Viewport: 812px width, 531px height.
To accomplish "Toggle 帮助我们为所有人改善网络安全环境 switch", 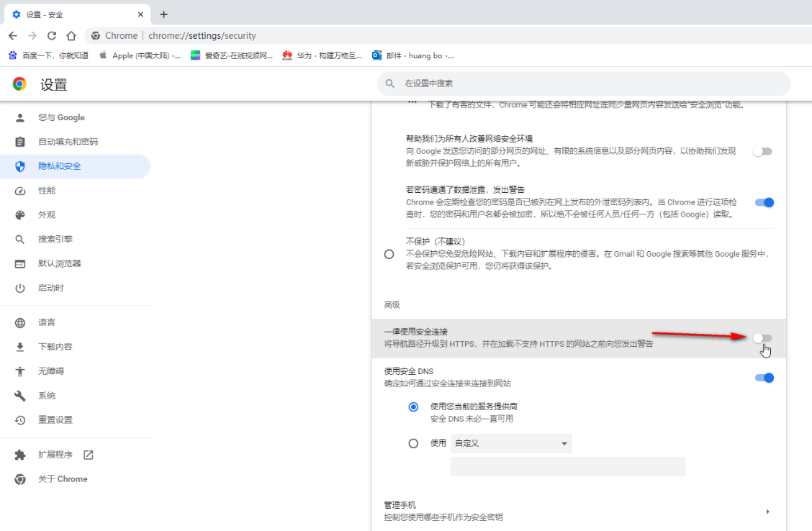I will [763, 151].
